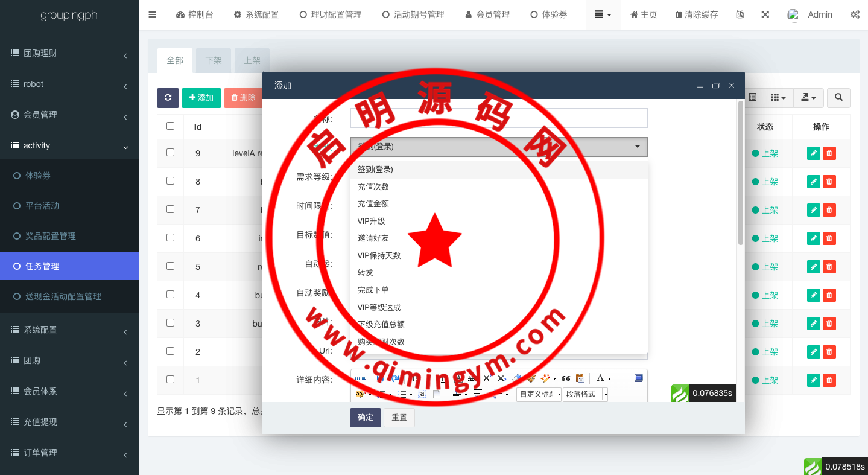
Task: Click the red delete icon for row 5
Action: (x=829, y=267)
